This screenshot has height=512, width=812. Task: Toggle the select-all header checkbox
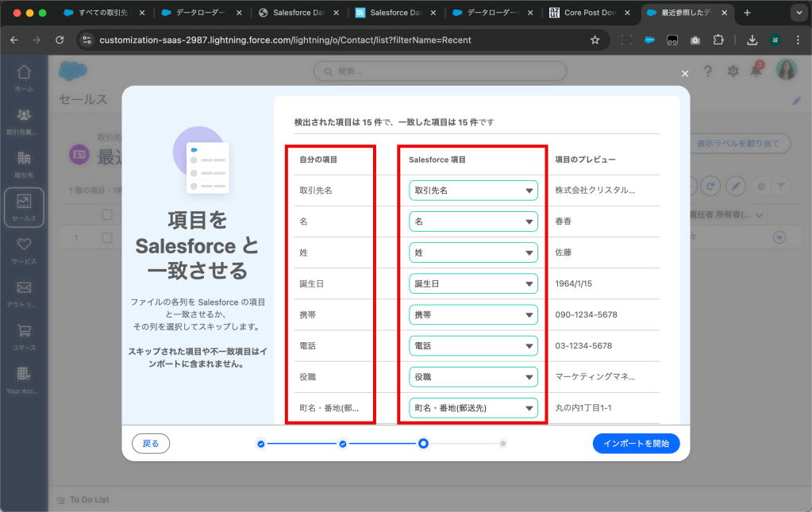coord(107,215)
